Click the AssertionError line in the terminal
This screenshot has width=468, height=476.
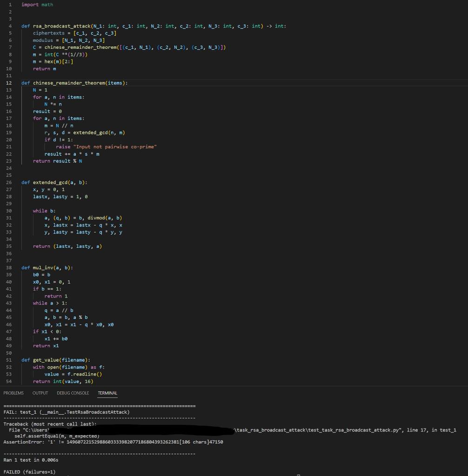(112, 442)
